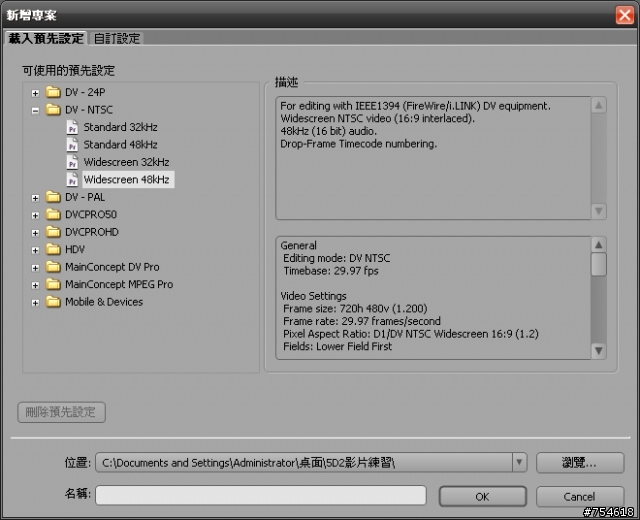Click the 'Timebase: 29.97 fps' text line

(x=331, y=271)
